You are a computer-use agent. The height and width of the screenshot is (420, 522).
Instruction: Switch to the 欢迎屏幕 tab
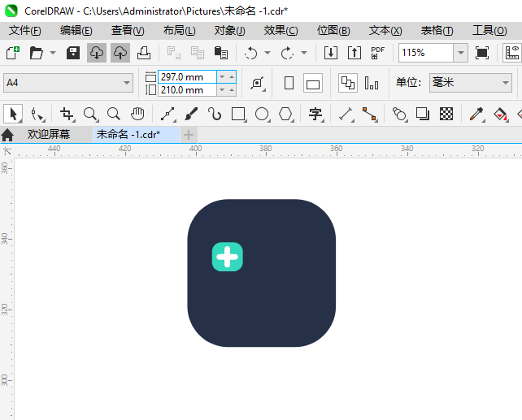tap(49, 134)
